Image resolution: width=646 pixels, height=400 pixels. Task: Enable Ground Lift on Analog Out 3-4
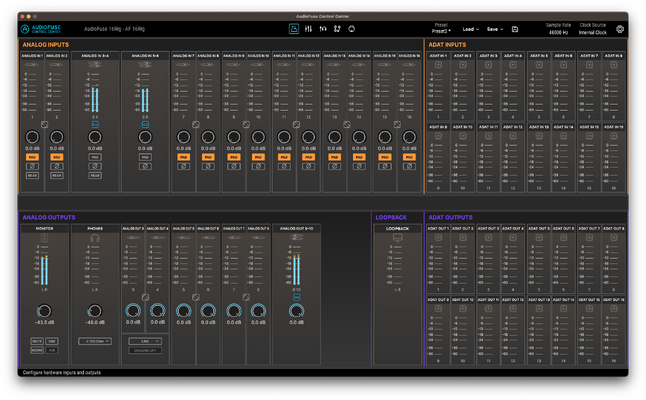145,351
